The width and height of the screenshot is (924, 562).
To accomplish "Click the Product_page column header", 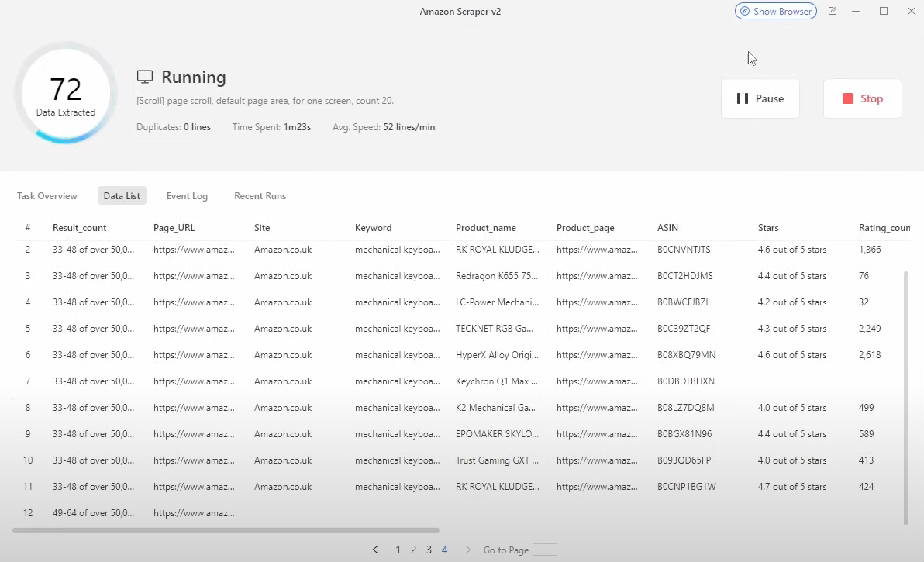I will point(585,227).
